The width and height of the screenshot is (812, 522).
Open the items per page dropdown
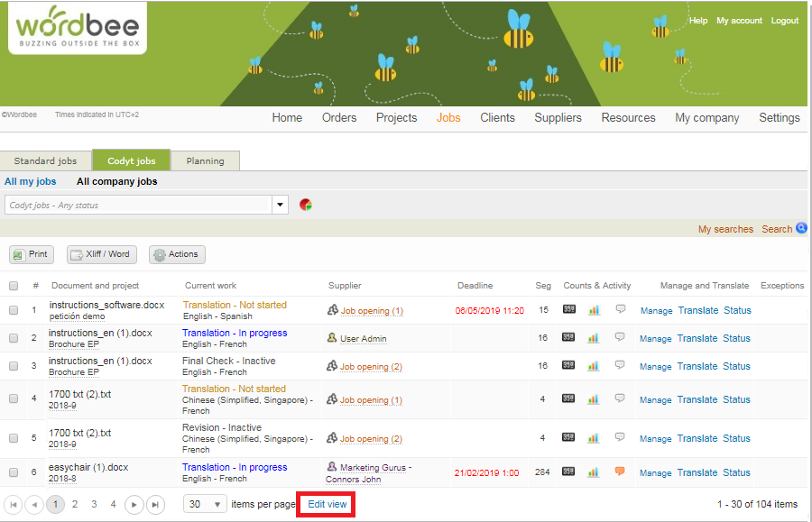coord(205,503)
